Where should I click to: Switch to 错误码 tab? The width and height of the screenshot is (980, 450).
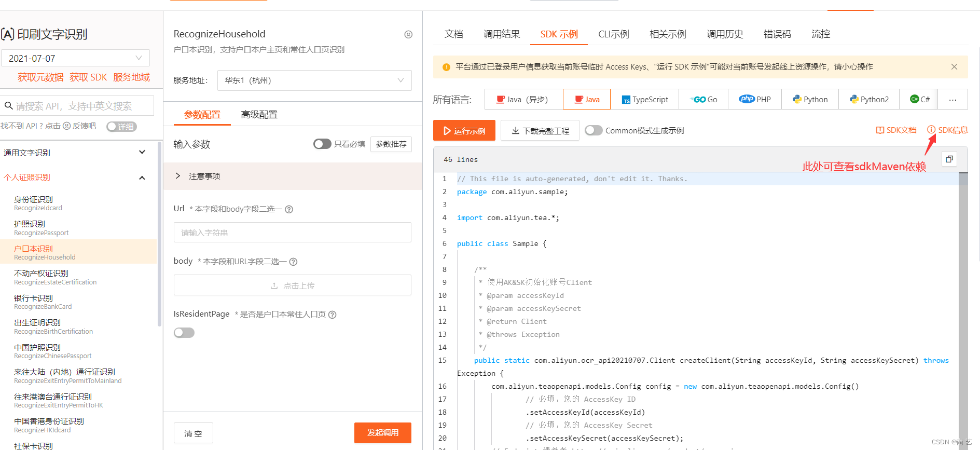click(777, 34)
